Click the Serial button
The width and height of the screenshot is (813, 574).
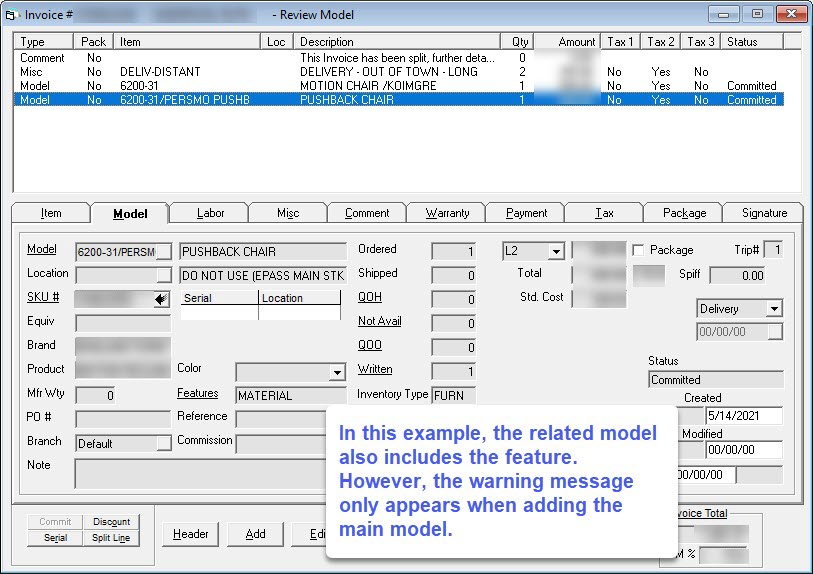tap(55, 538)
